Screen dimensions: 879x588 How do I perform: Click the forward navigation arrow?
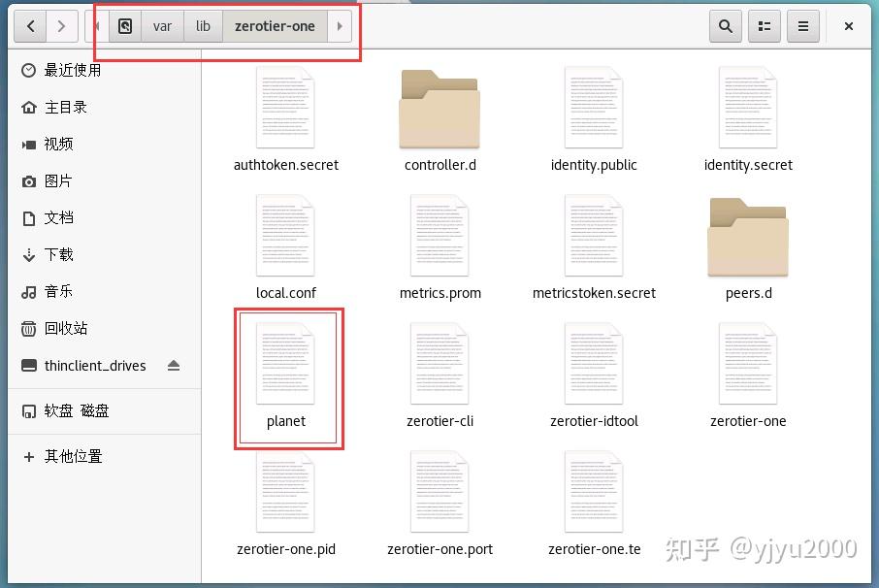[x=63, y=26]
